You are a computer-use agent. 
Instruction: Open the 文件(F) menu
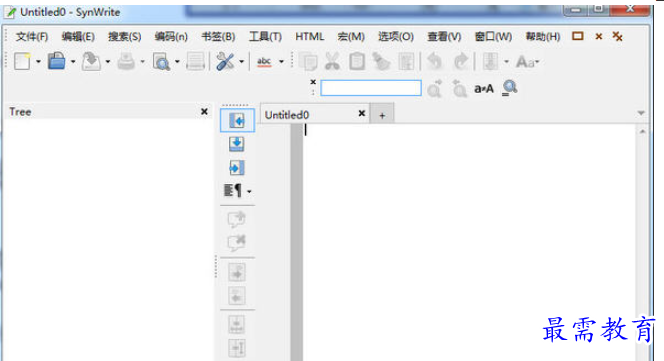pyautogui.click(x=32, y=37)
